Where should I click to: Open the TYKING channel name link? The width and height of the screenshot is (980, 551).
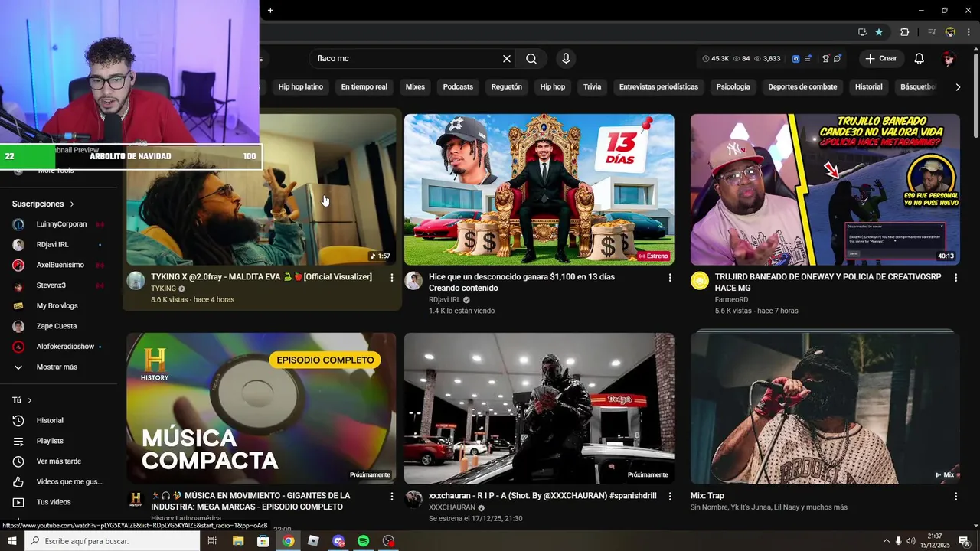[x=163, y=289]
